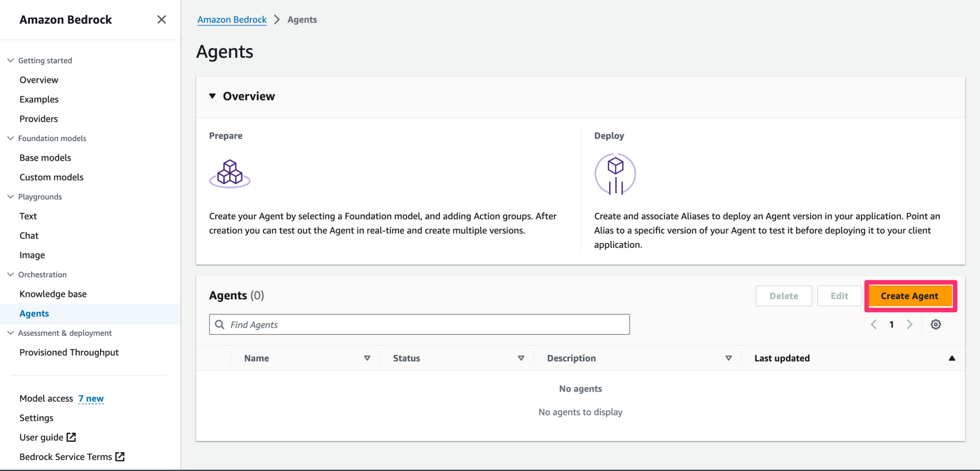This screenshot has width=980, height=471.
Task: Sort agents by Status column
Action: click(x=521, y=358)
